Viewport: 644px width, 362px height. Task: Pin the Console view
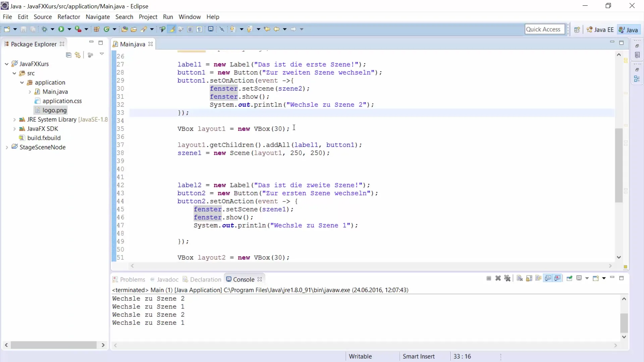coord(569,278)
